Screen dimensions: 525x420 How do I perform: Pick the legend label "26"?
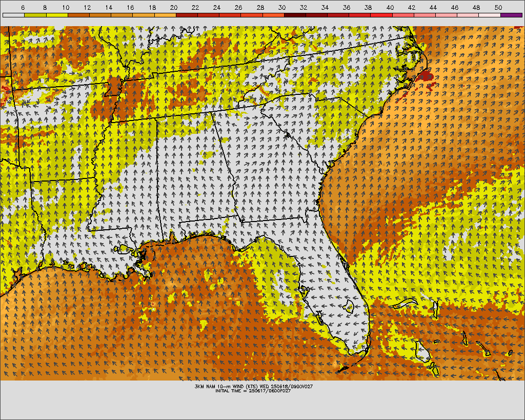coord(238,7)
